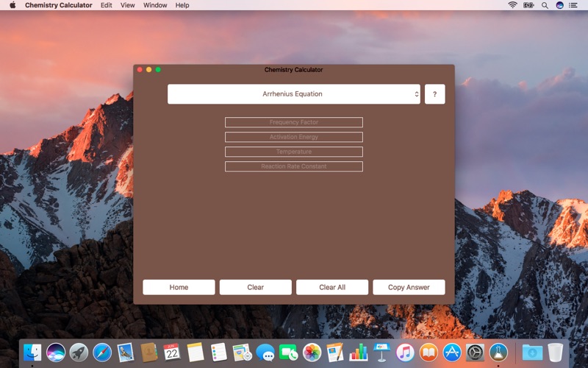Open the Notification Center list icon

coord(573,5)
